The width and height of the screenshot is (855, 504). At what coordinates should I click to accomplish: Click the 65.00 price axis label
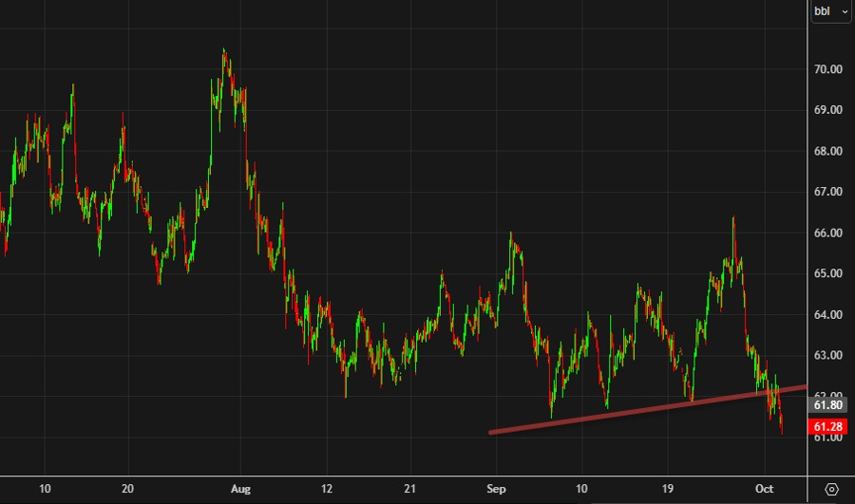pyautogui.click(x=829, y=273)
